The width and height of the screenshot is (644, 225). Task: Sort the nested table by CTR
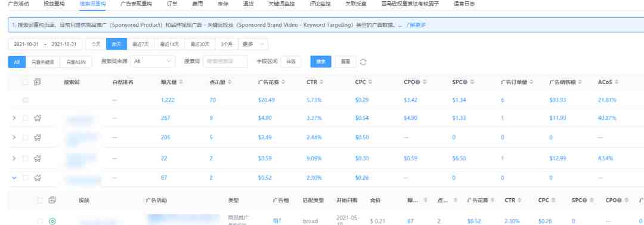coord(520,201)
